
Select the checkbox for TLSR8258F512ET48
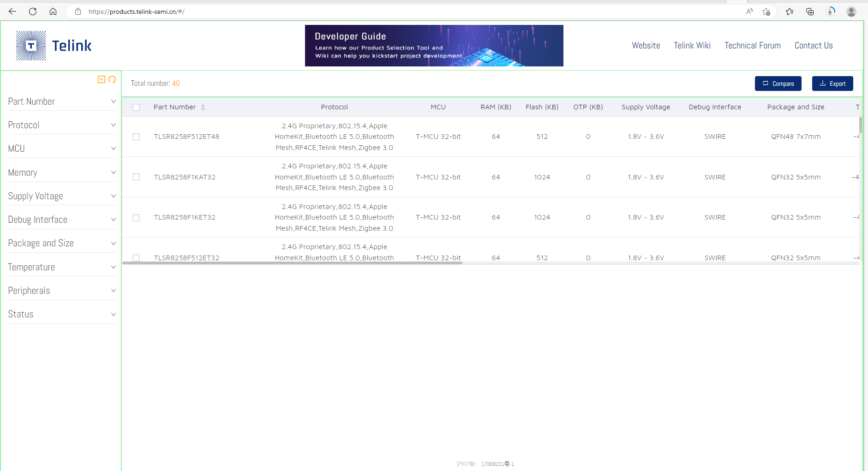coord(136,137)
